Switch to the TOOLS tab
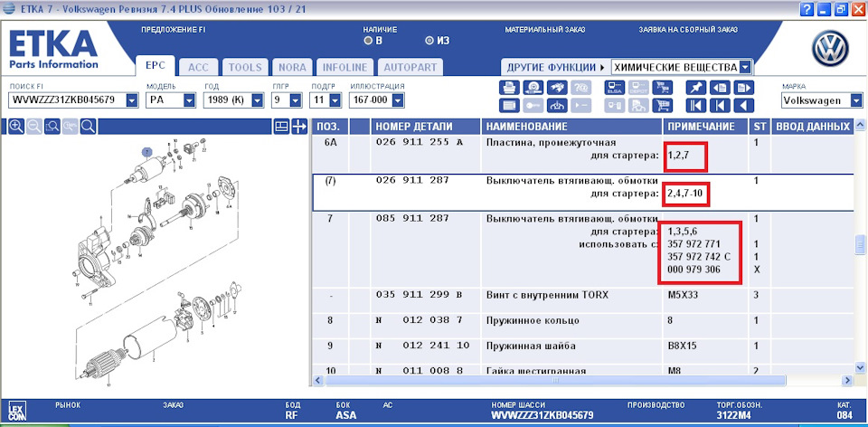 pyautogui.click(x=244, y=67)
